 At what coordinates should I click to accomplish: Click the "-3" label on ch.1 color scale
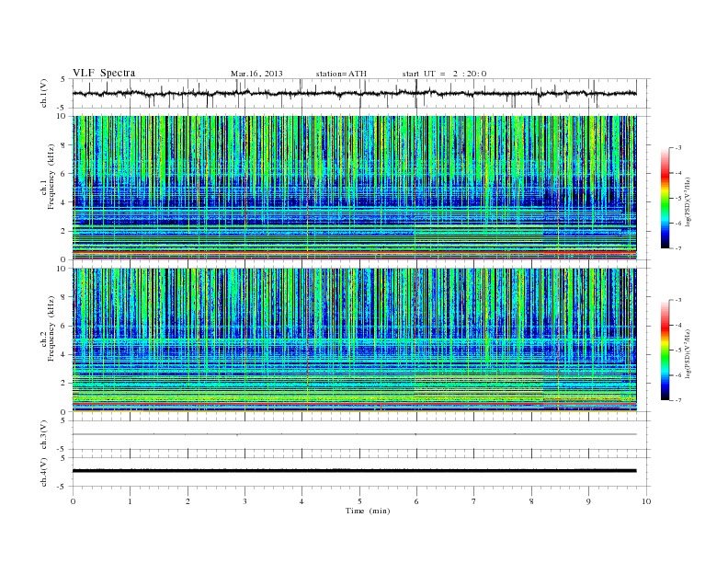[677, 148]
